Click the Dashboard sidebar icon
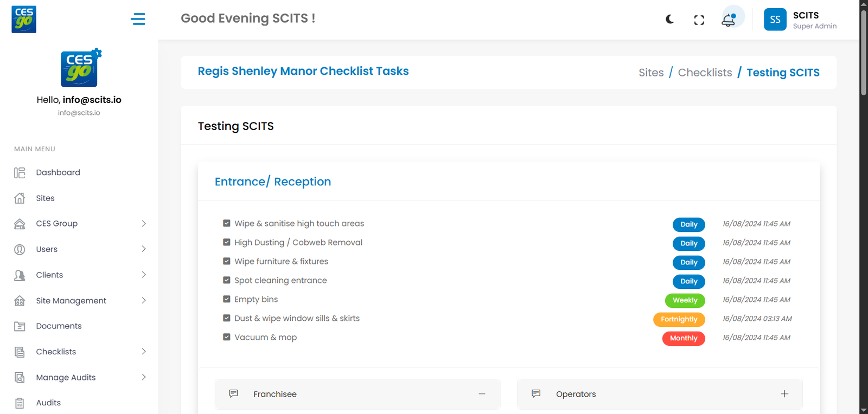The height and width of the screenshot is (414, 868). (x=20, y=173)
